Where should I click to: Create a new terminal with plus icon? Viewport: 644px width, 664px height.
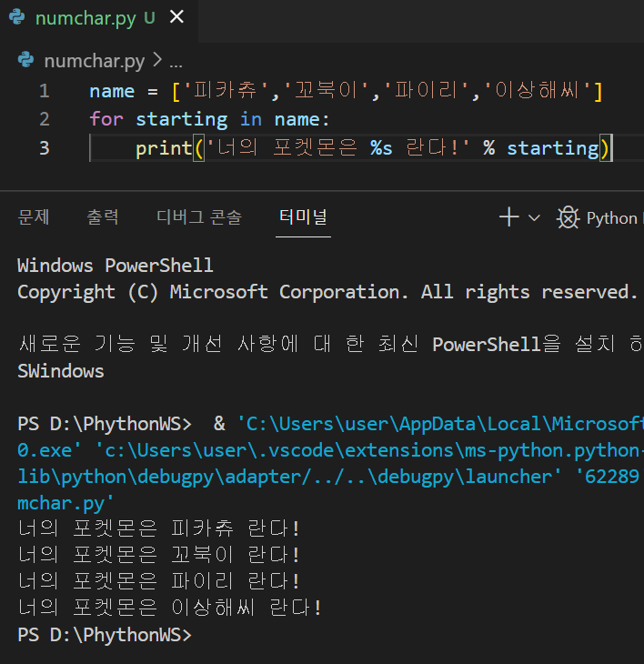coord(509,217)
